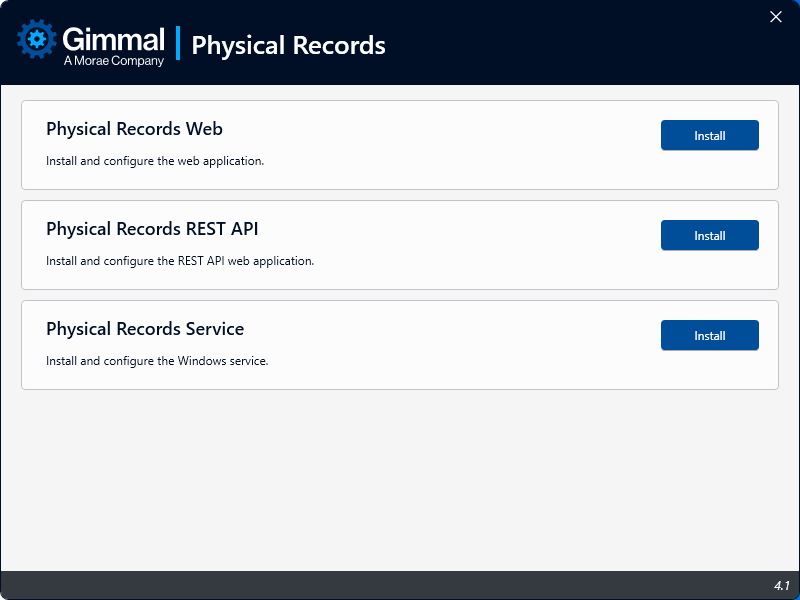Click Install for Physical Records Web
Screen dimensions: 800x600
709,135
